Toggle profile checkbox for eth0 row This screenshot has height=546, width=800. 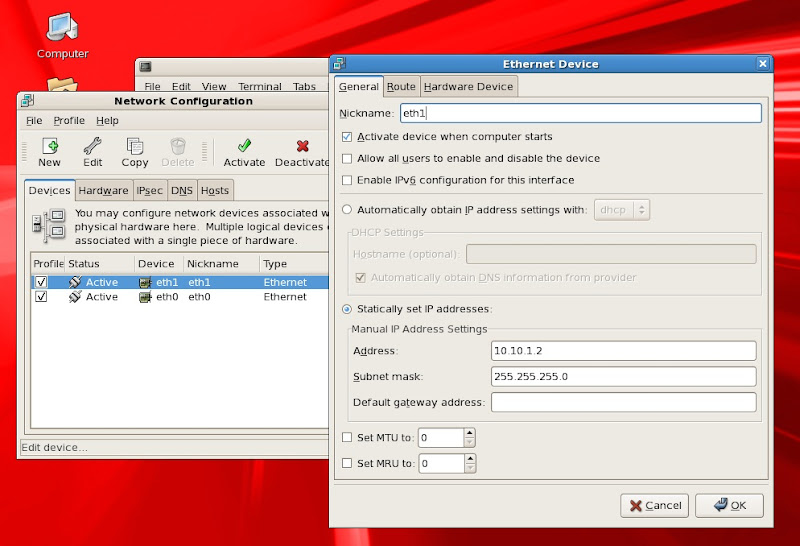tap(41, 296)
